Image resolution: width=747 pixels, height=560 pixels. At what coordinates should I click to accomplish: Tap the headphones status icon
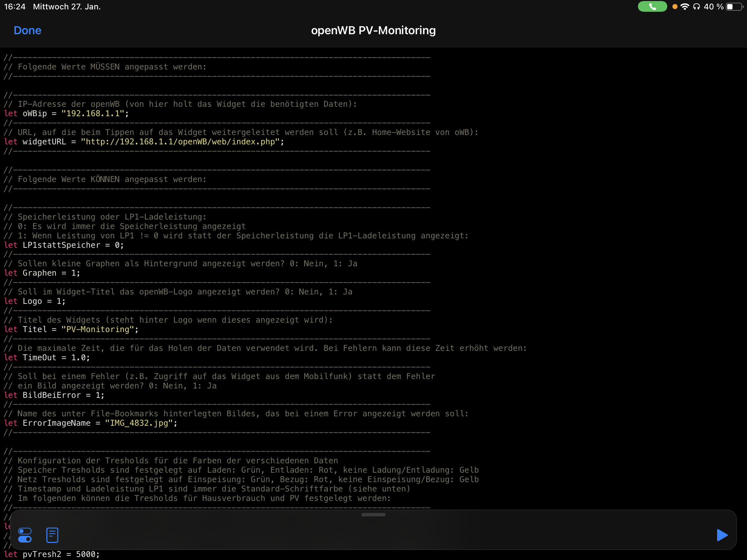coord(696,7)
